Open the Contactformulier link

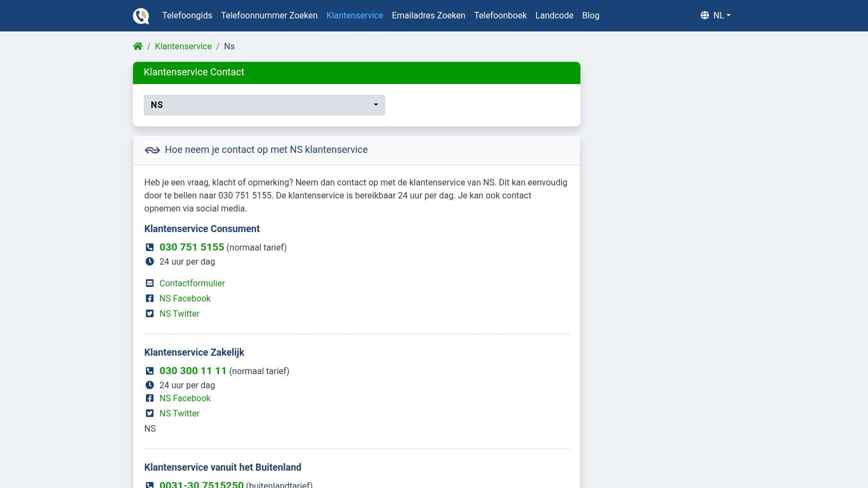pos(192,283)
